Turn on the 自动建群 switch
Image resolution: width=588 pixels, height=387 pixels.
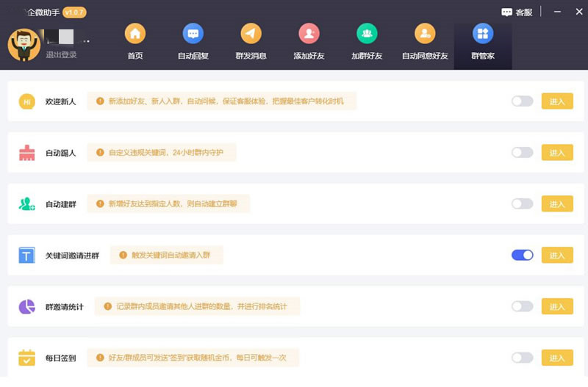(523, 204)
